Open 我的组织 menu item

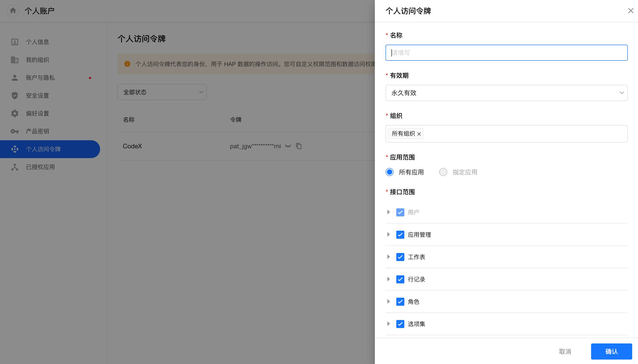coord(50,60)
